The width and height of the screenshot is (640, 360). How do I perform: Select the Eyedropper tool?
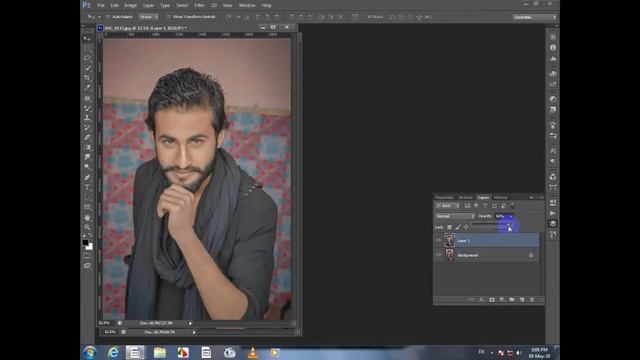click(87, 87)
